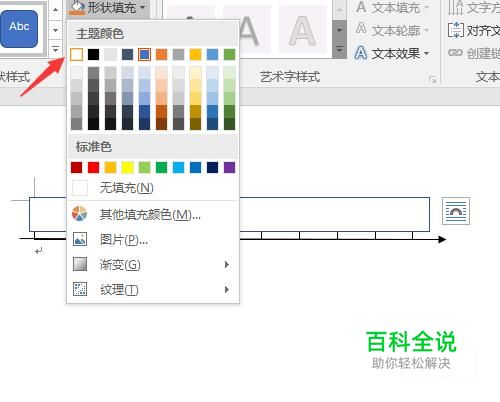Expand WordArt styles gallery more arrow
This screenshot has height=402, width=500.
coord(340,50)
